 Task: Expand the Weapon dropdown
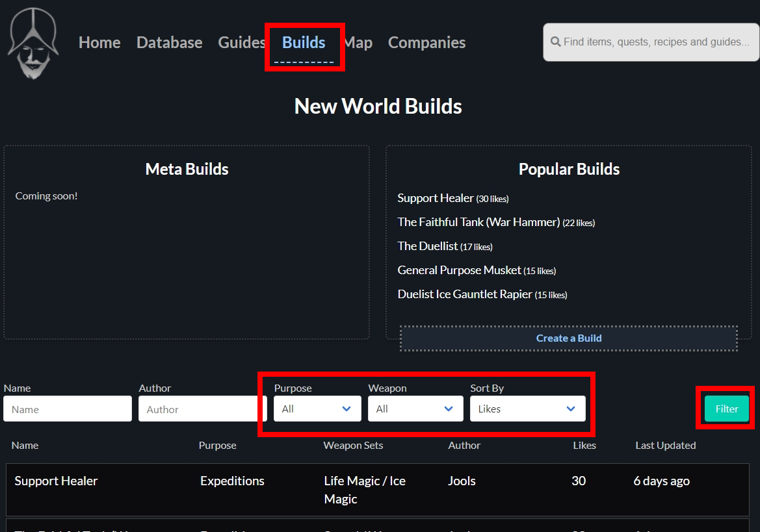click(415, 409)
